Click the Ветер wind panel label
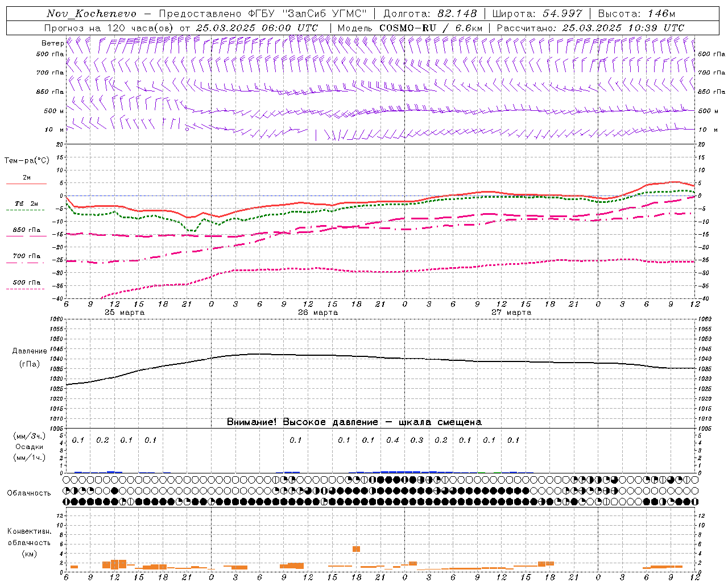 coord(52,43)
